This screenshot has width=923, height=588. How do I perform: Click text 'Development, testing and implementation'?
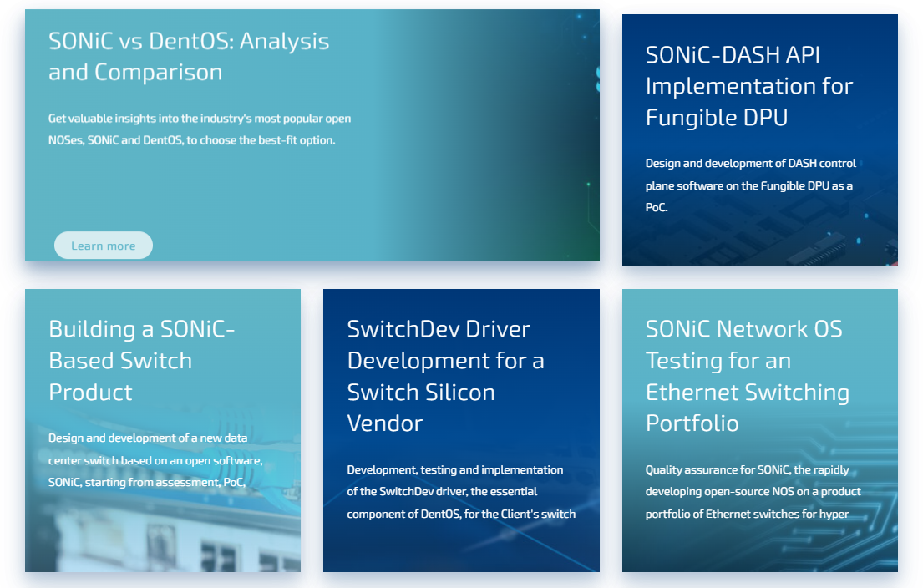pyautogui.click(x=455, y=469)
